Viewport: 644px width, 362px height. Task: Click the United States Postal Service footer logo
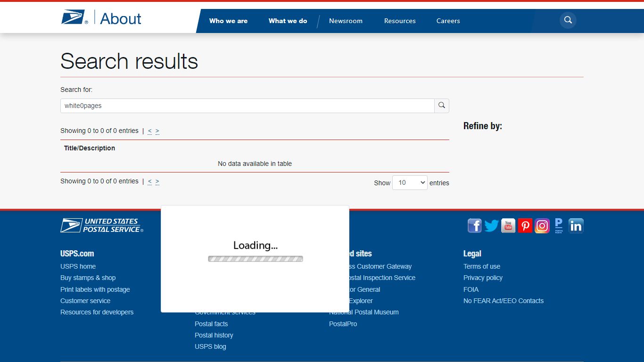102,225
